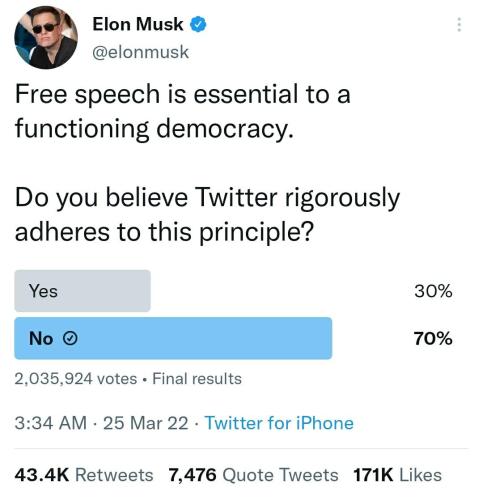Click the 2,035,924 votes count

(x=76, y=379)
